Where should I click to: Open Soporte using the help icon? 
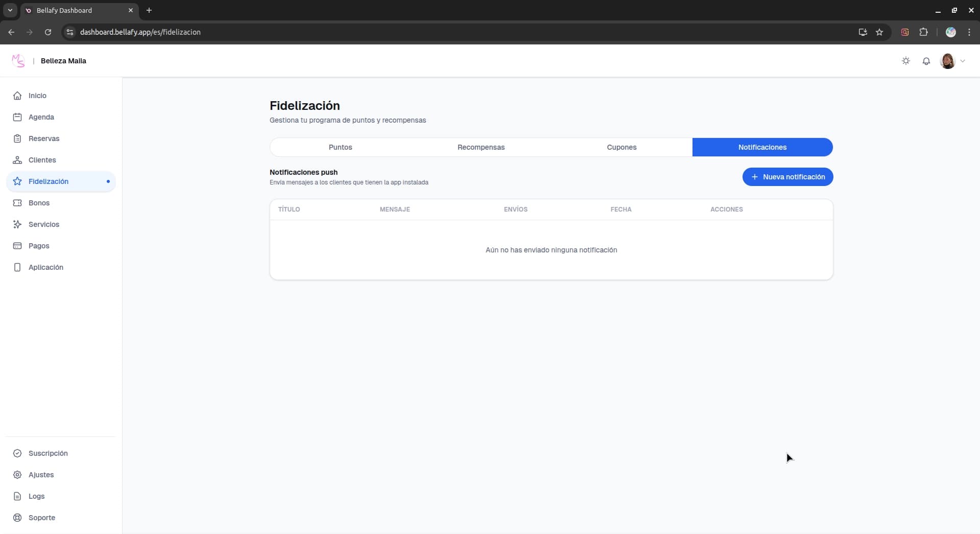click(17, 518)
